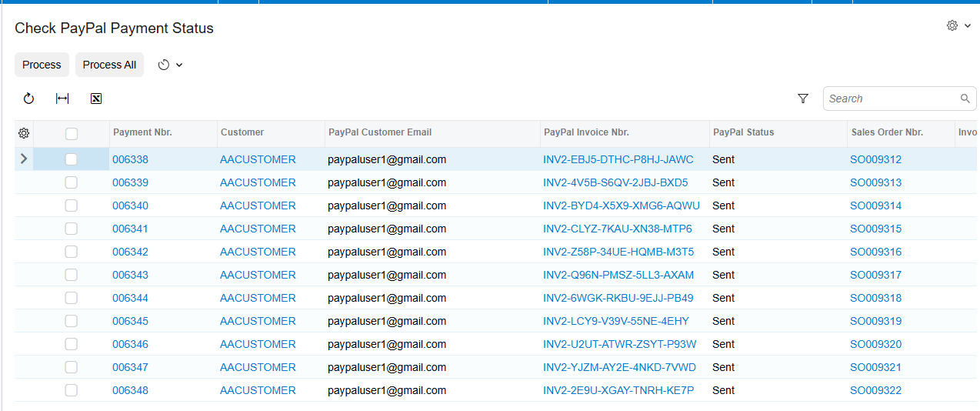Check the box for payment 006344

(x=72, y=298)
